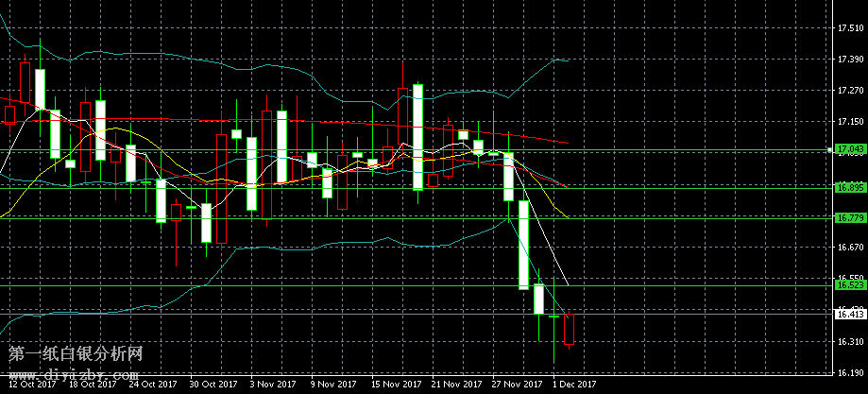Click the 17.270 price axis value
868x394 pixels.
(850, 91)
